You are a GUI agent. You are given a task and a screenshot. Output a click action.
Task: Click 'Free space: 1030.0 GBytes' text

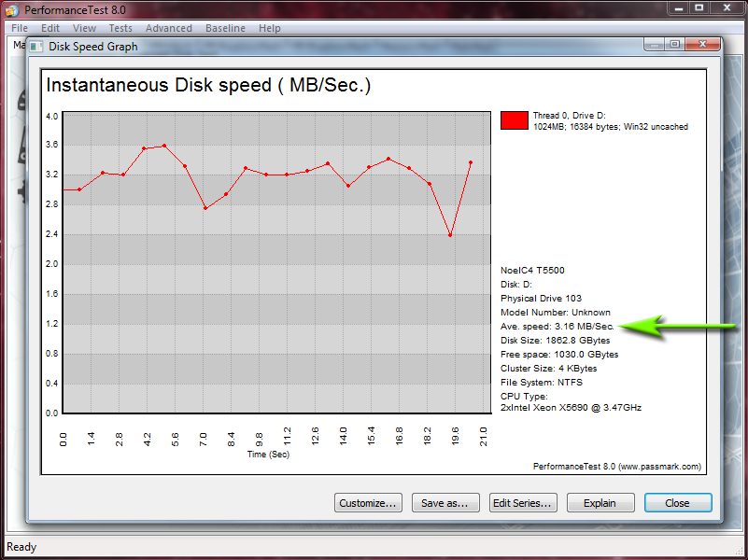(x=559, y=355)
